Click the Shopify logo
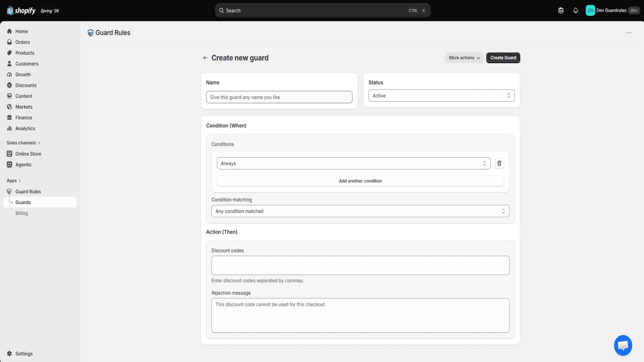This screenshot has width=644, height=362. coord(21,10)
